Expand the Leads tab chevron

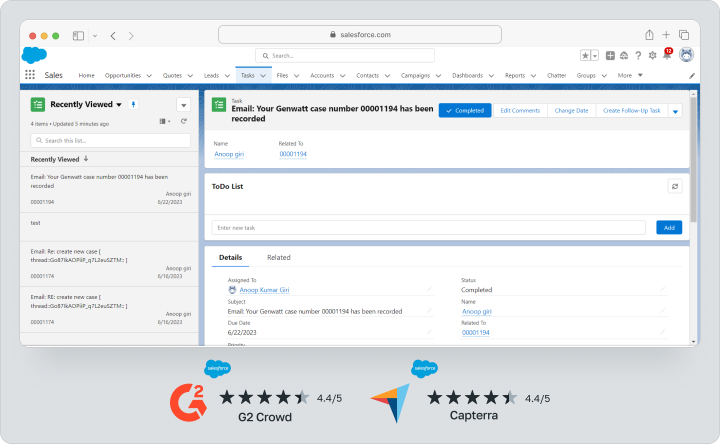pos(227,76)
